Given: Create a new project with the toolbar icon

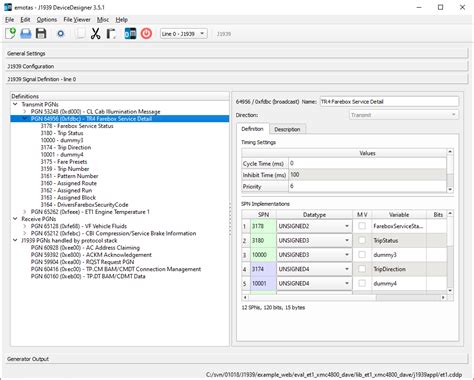Looking at the screenshot, I should pyautogui.click(x=10, y=33).
